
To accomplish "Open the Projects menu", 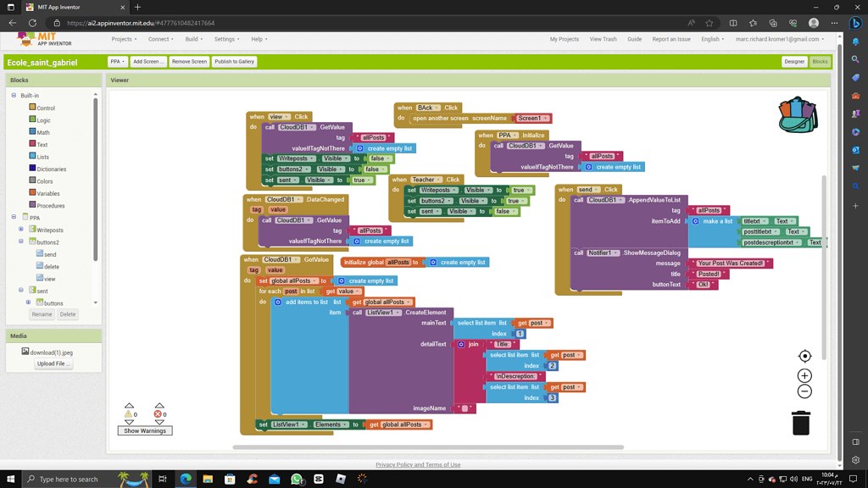I will point(124,39).
